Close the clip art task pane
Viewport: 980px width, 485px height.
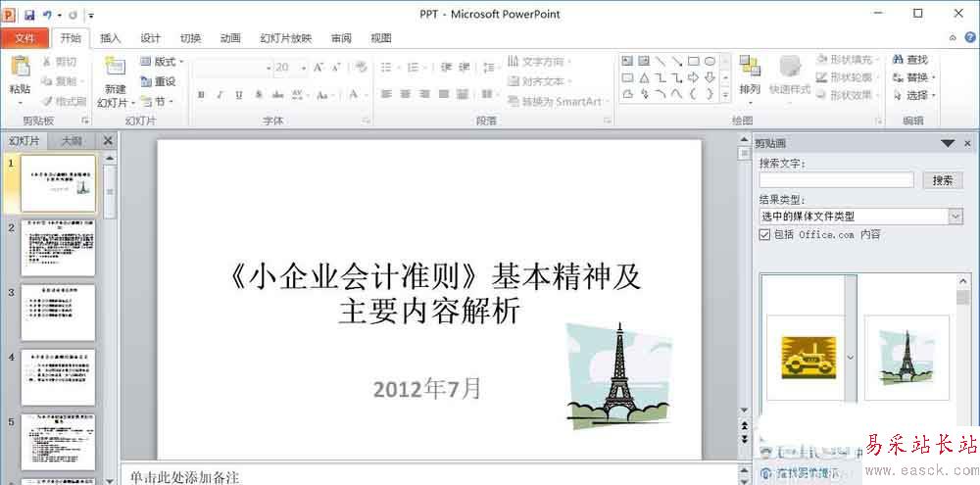(967, 144)
